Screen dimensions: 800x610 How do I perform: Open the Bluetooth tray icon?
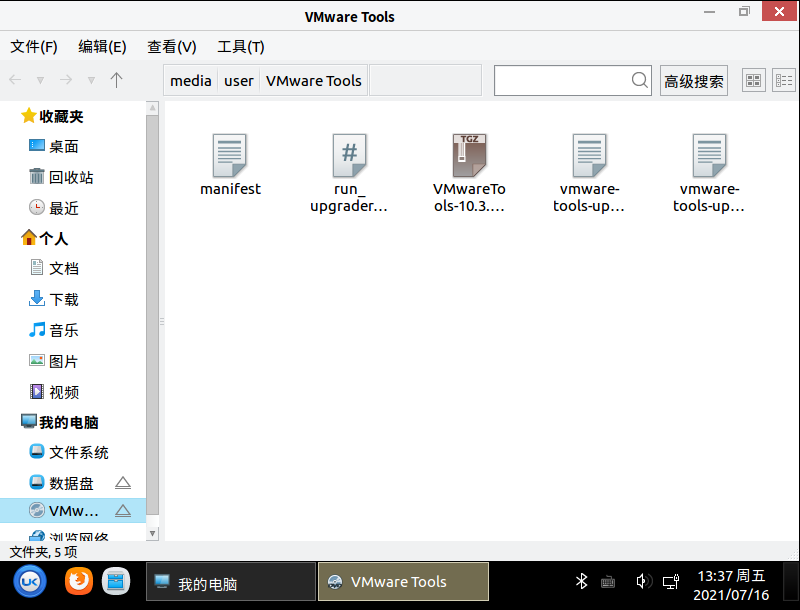(582, 581)
